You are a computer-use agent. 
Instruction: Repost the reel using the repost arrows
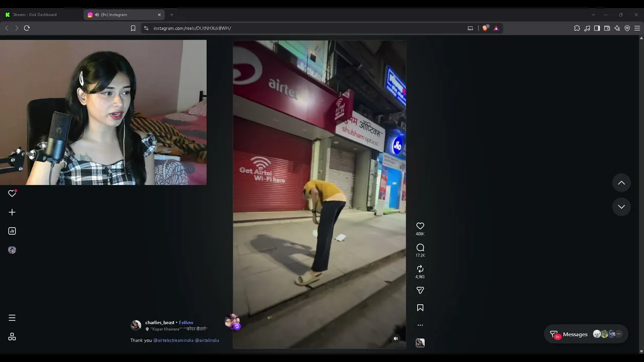tap(420, 269)
